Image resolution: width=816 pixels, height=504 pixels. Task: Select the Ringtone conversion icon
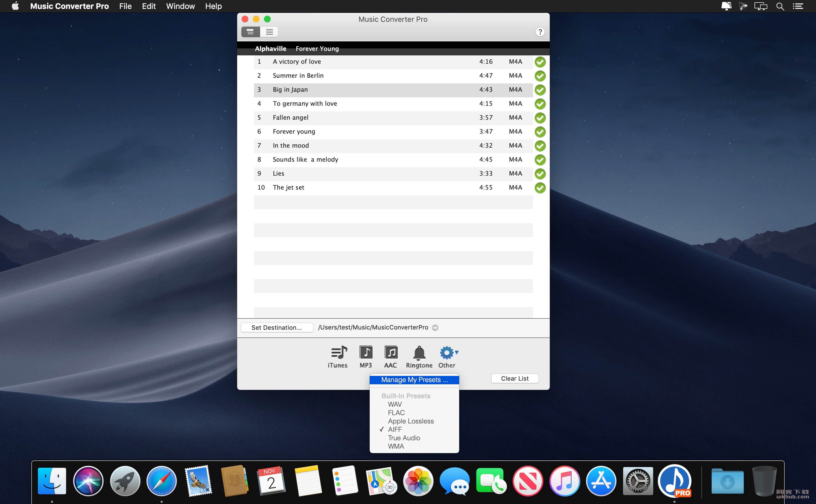(x=419, y=357)
